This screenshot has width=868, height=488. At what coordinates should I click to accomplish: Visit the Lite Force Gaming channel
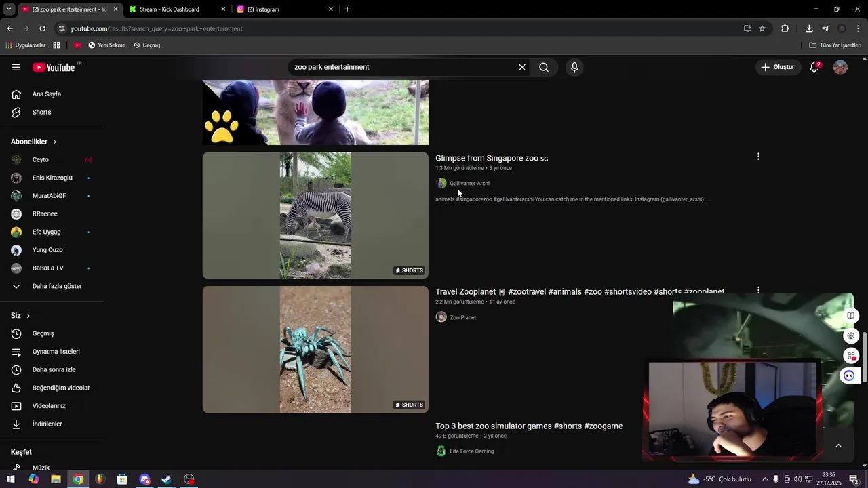pos(471,451)
